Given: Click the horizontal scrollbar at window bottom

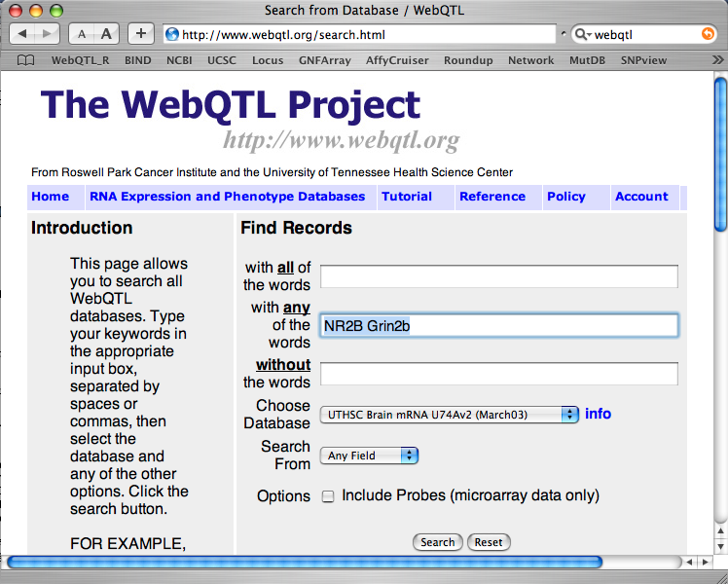Looking at the screenshot, I should click(x=304, y=562).
